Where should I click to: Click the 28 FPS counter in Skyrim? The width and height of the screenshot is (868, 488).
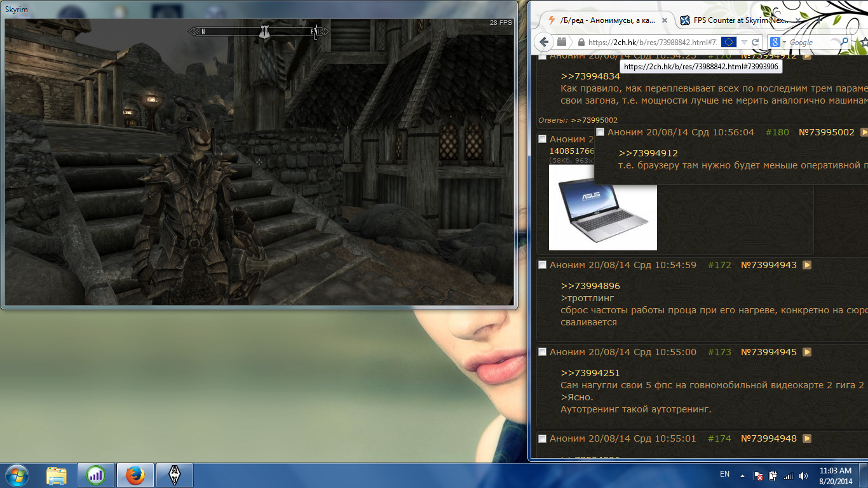pos(501,22)
